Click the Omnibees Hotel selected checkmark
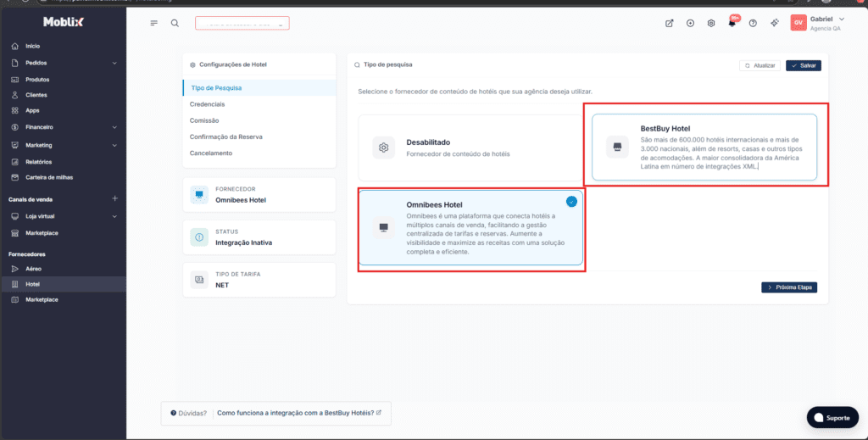The height and width of the screenshot is (440, 868). click(x=571, y=202)
